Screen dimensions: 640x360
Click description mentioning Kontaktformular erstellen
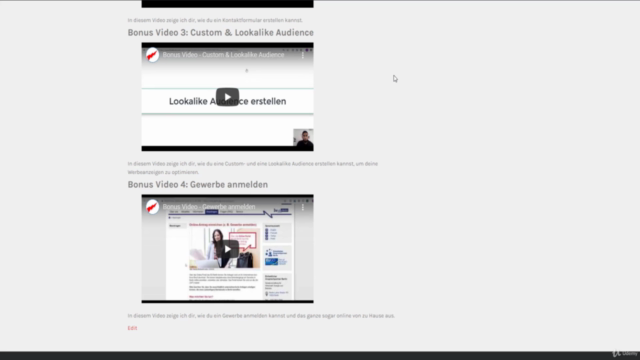pyautogui.click(x=215, y=20)
